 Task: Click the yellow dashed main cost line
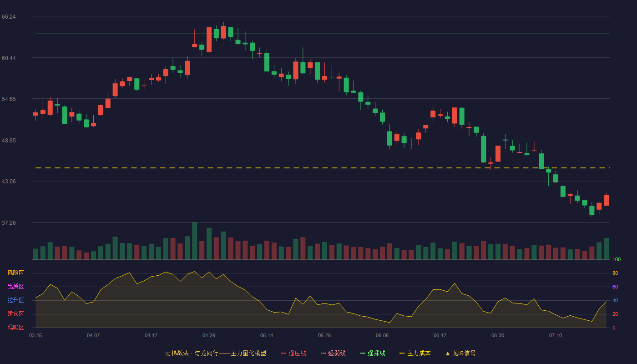[323, 168]
